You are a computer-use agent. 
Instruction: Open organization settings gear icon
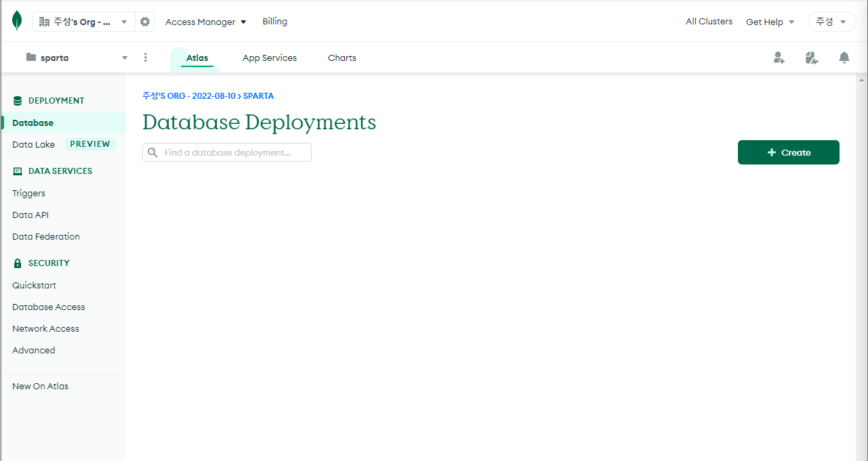tap(145, 22)
